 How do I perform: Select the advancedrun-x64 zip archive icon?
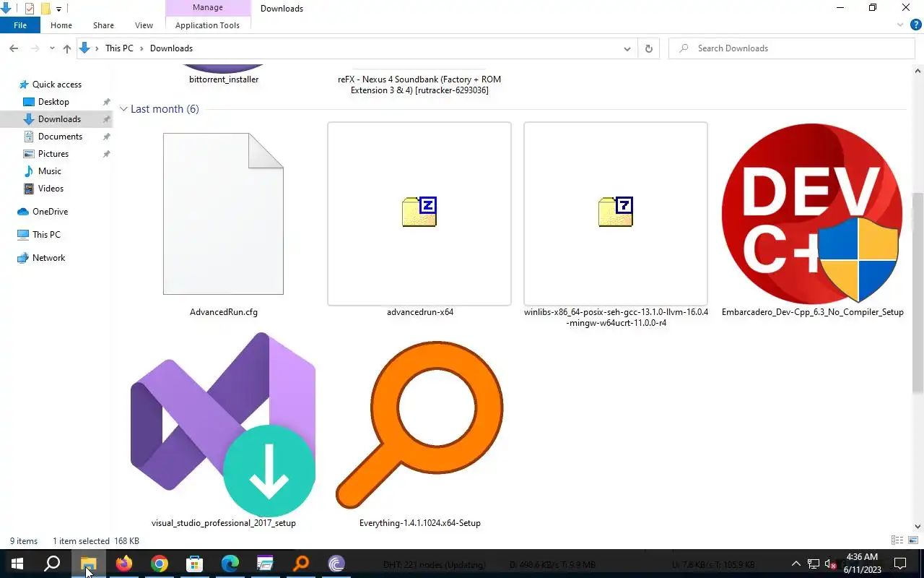point(419,214)
